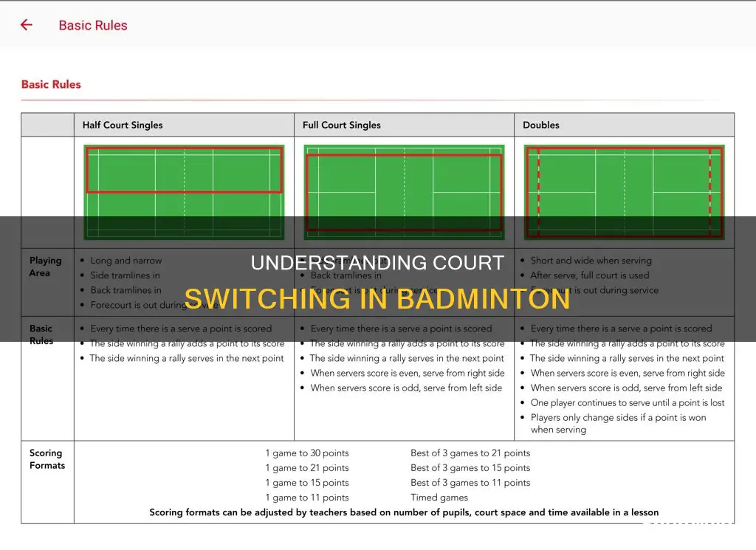Open the Half Court Singles court diagram
756x550 pixels.
point(184,193)
